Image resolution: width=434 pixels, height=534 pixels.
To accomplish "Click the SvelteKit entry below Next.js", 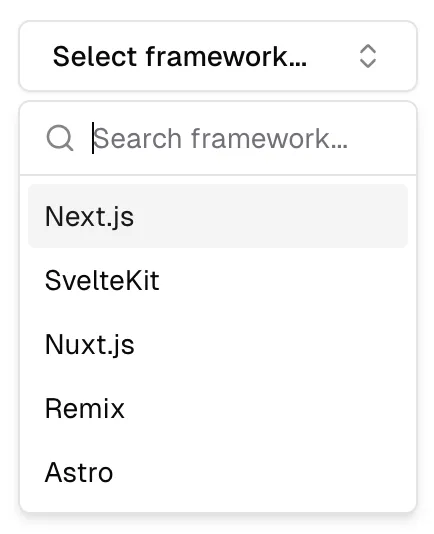I will (x=218, y=280).
